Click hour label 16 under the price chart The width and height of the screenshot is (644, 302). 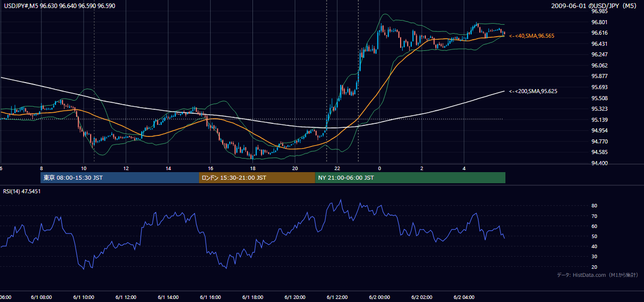(x=211, y=169)
